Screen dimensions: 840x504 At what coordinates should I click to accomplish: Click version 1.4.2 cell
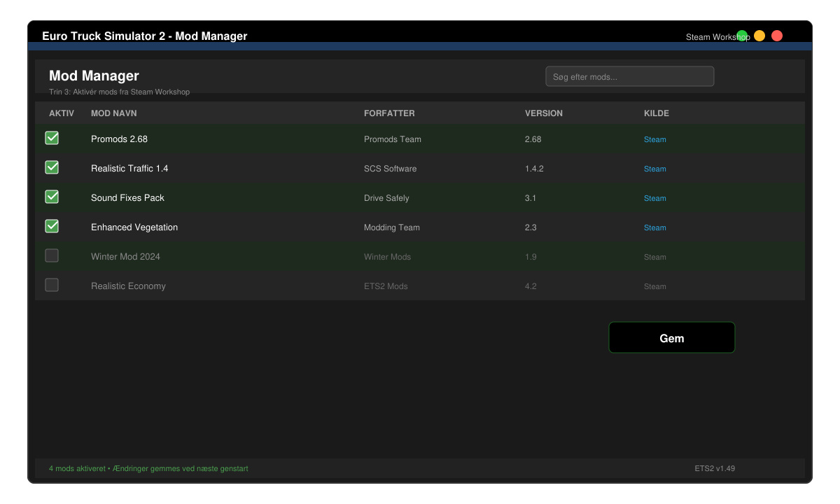(535, 169)
